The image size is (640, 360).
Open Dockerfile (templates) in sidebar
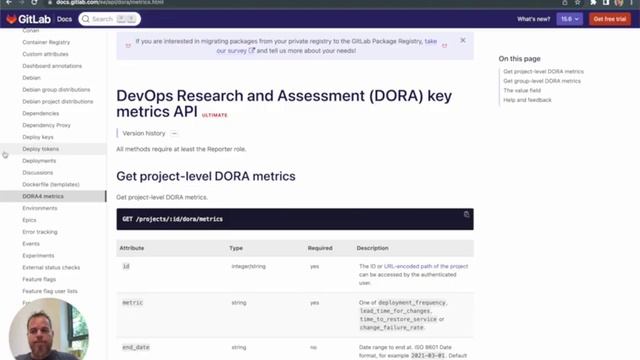tap(51, 184)
